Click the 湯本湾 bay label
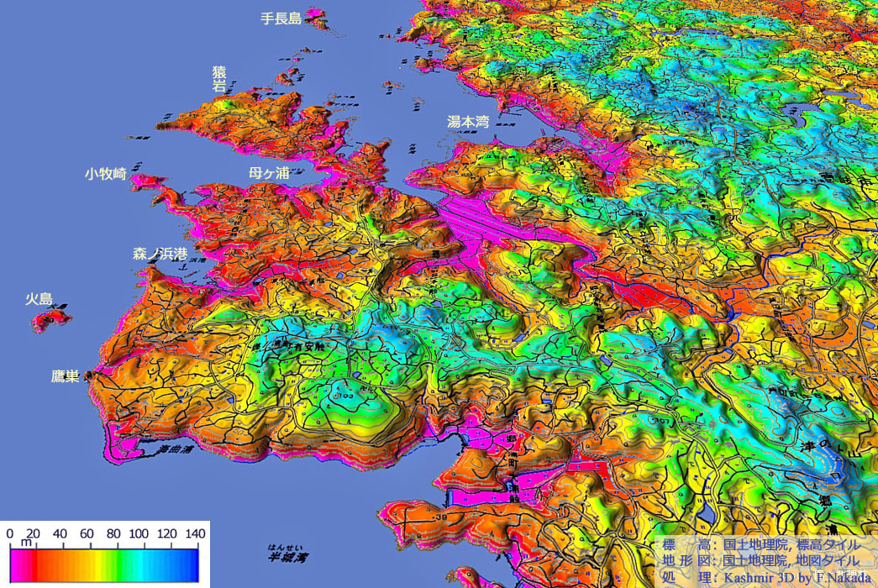The width and height of the screenshot is (878, 588). coord(468,122)
